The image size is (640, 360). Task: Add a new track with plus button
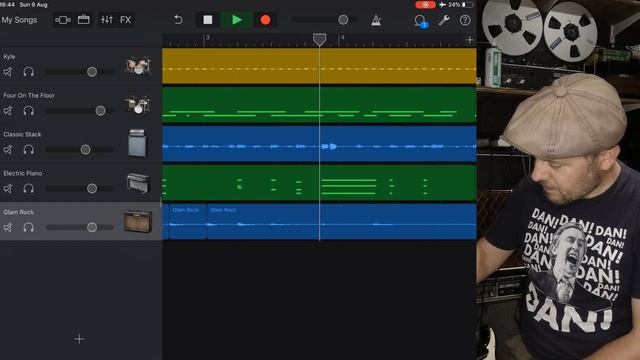[79, 339]
